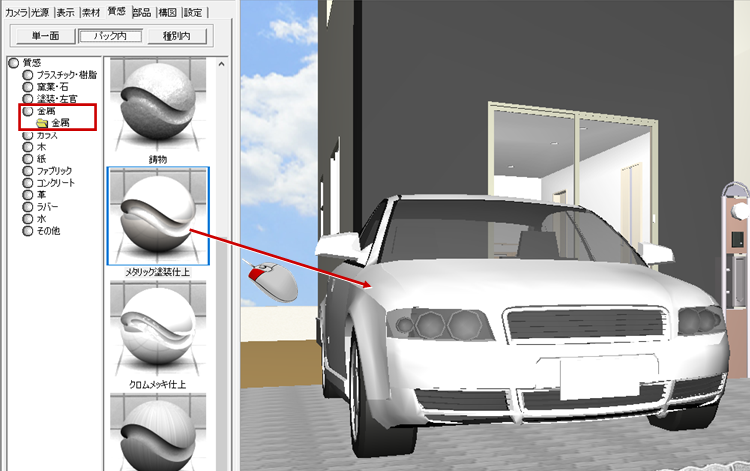Select the brushed metal sphere below クロムメッキ仕上
This screenshot has width=750, height=471.
[158, 432]
